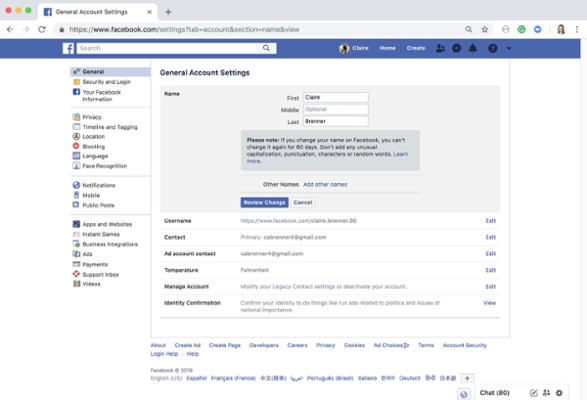Click the globe icon near chat bar
The width and height of the screenshot is (587, 400).
[x=464, y=394]
